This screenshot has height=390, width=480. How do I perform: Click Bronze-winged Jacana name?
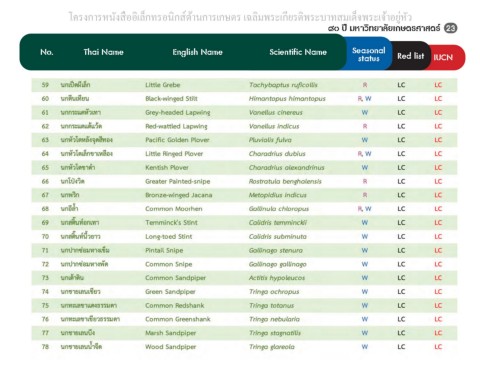tap(179, 195)
